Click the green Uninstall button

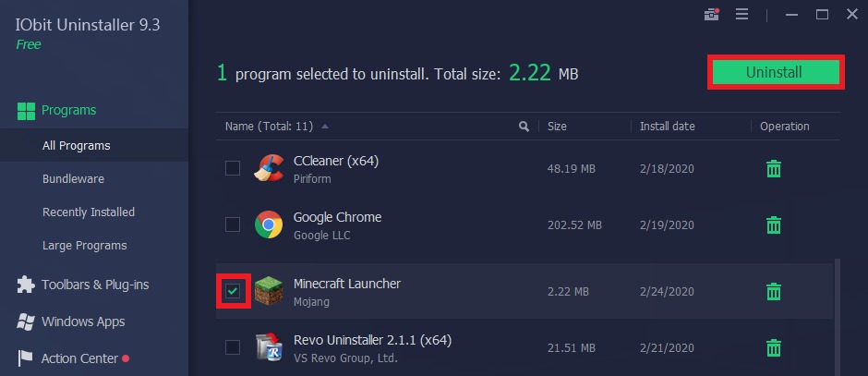775,72
